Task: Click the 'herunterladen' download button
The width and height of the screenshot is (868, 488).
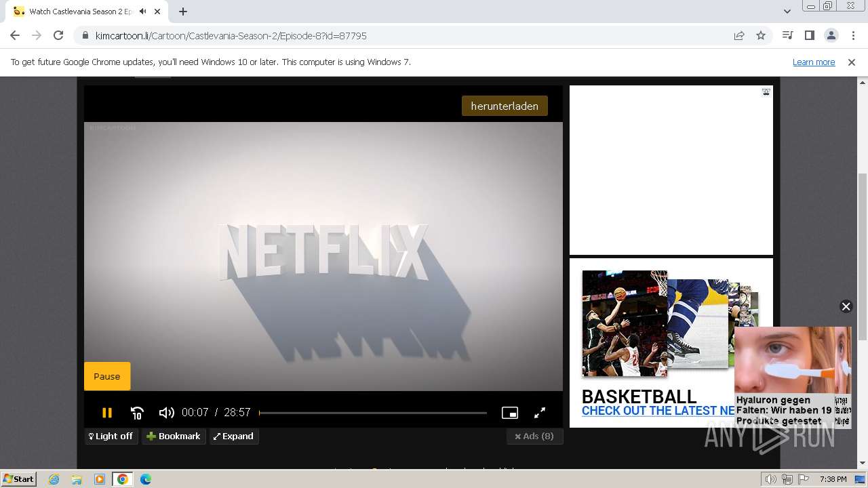Action: point(505,106)
